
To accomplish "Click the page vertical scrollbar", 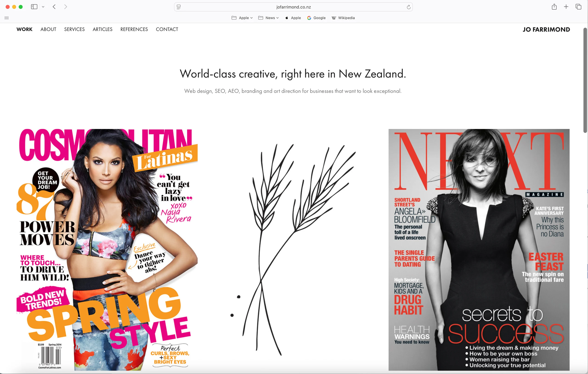I will click(585, 80).
